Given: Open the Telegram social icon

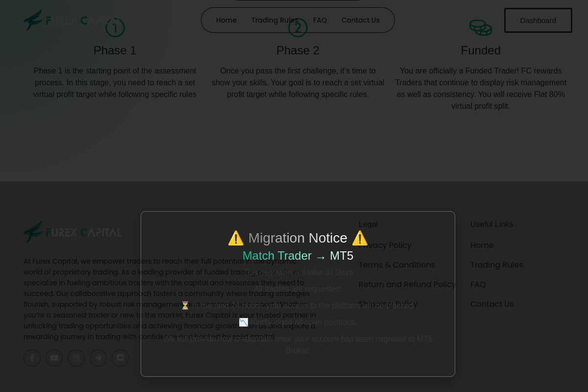Looking at the screenshot, I should point(98,358).
